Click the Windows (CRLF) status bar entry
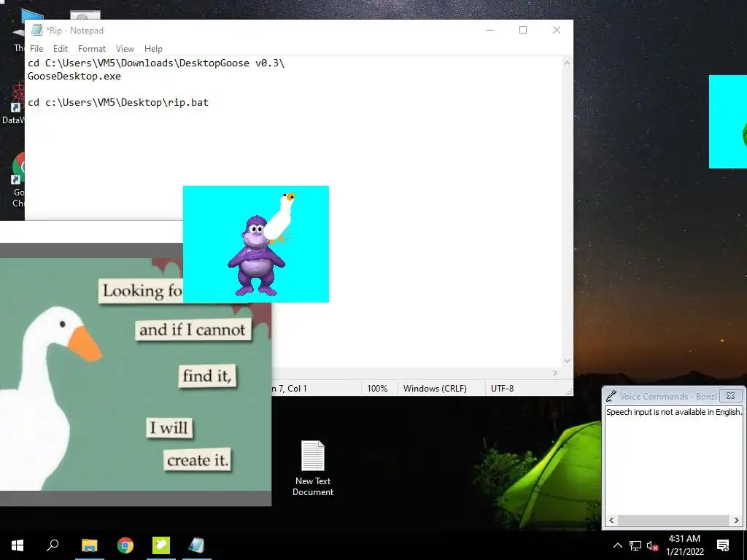Viewport: 747px width, 560px height. click(x=435, y=389)
